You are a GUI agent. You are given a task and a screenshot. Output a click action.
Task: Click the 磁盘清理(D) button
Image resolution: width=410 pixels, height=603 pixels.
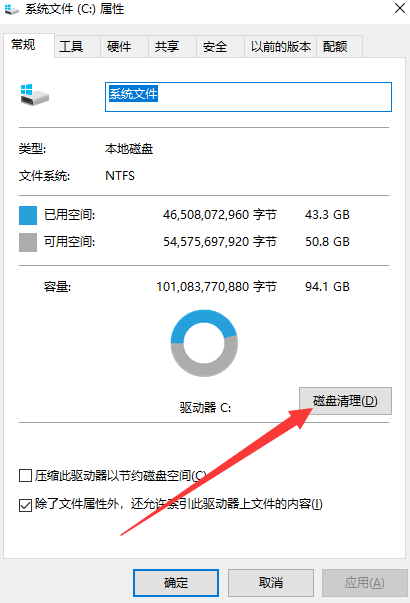345,401
